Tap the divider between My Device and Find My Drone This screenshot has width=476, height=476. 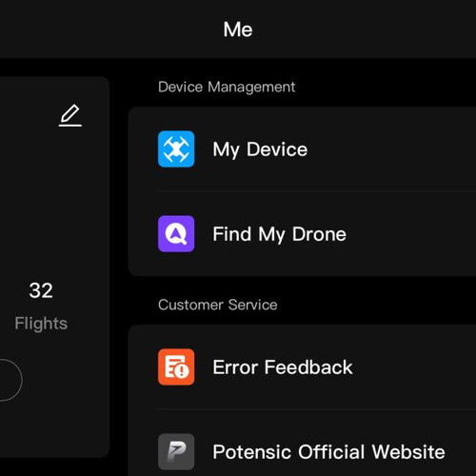(x=317, y=191)
